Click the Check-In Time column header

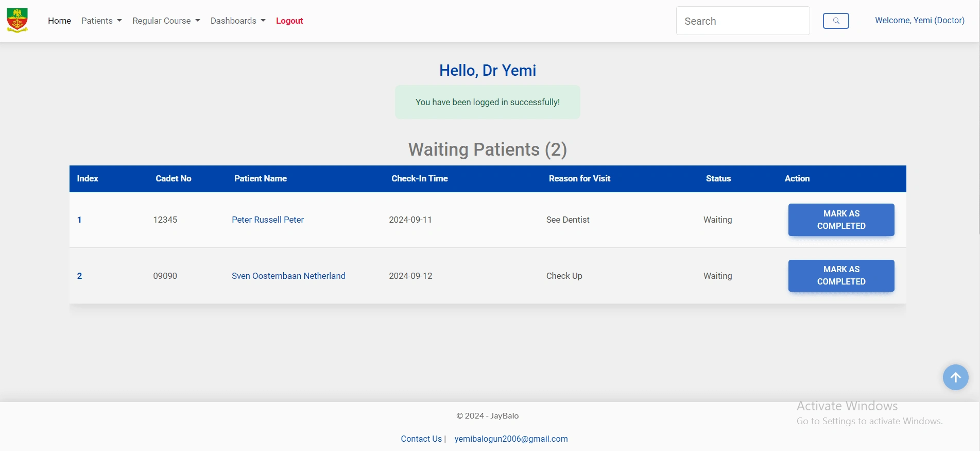click(419, 178)
